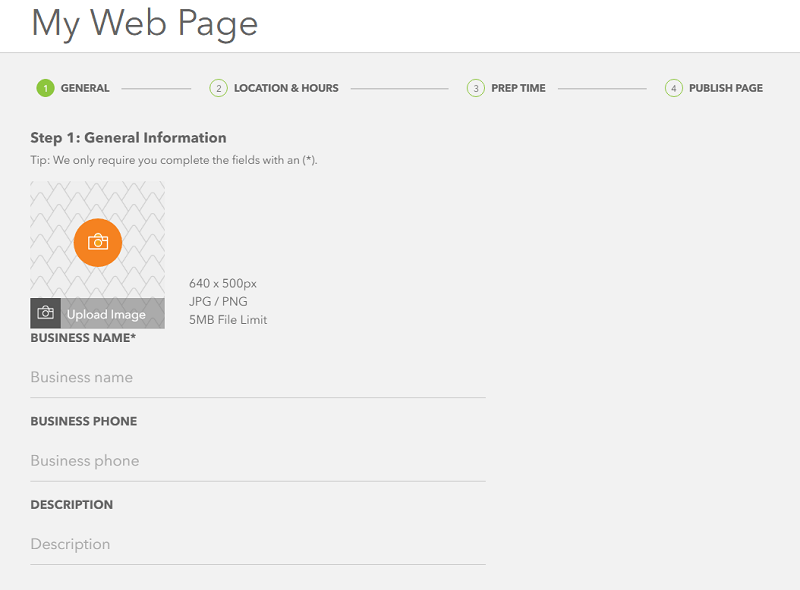
Task: Open the GENERAL step tab
Action: [x=85, y=88]
